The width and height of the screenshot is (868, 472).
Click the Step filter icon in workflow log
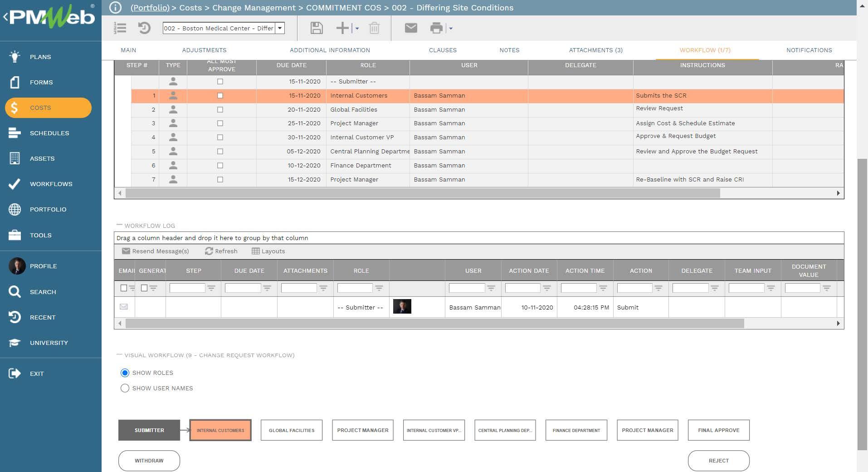pos(211,288)
